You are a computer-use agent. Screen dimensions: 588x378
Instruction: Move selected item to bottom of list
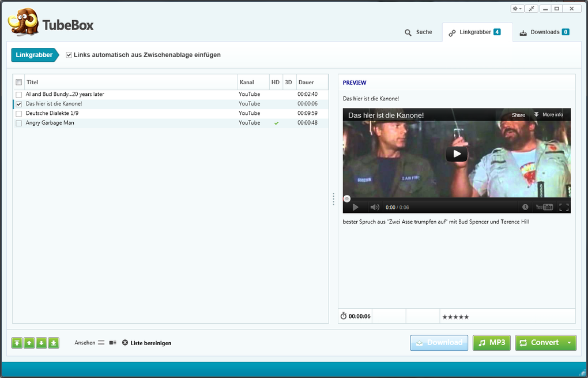click(x=54, y=343)
